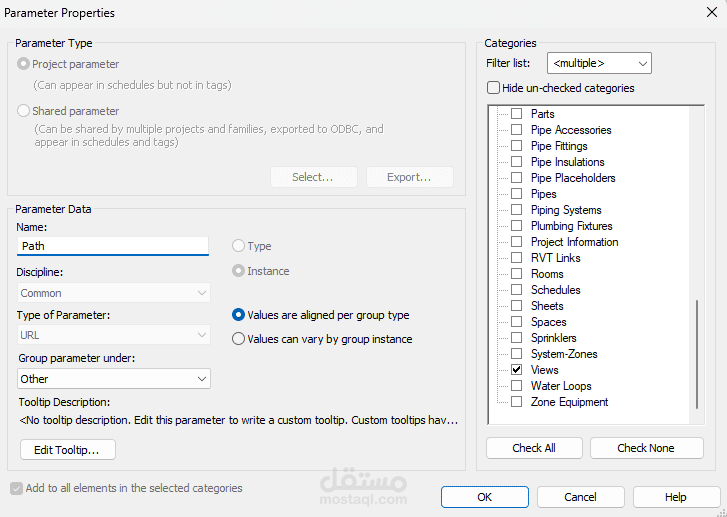Image resolution: width=727 pixels, height=517 pixels.
Task: Open the Edit Tooltip dialog
Action: [67, 450]
